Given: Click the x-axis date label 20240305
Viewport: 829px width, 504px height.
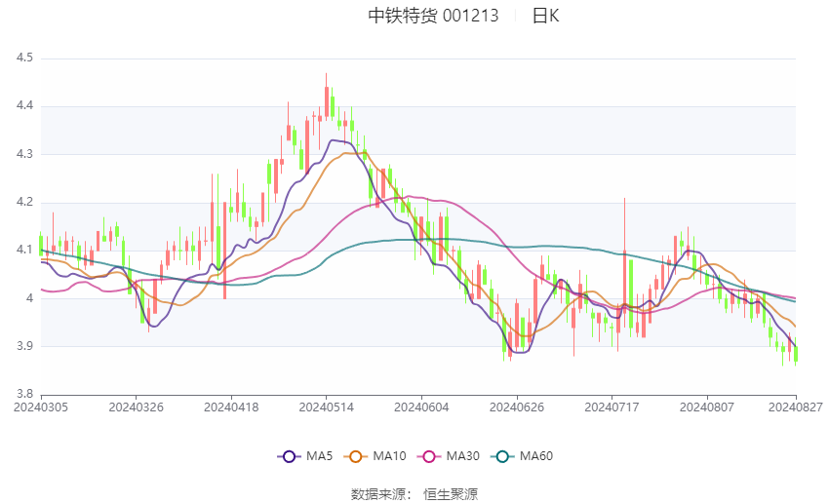Looking at the screenshot, I should pos(41,407).
